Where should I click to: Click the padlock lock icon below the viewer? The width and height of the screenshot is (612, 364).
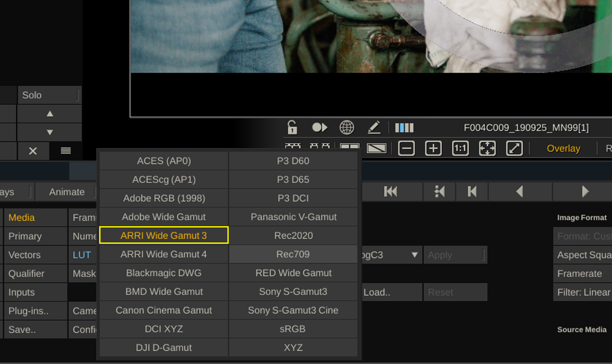pos(292,128)
